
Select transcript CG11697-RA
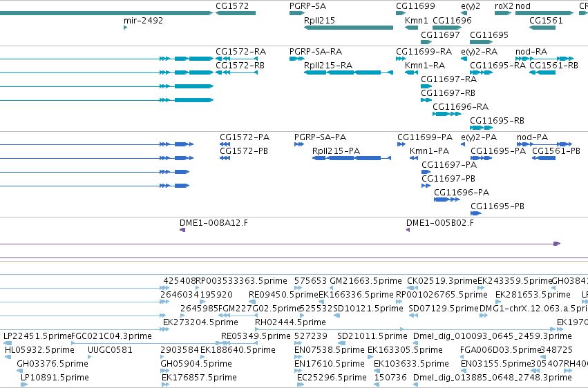(449, 79)
